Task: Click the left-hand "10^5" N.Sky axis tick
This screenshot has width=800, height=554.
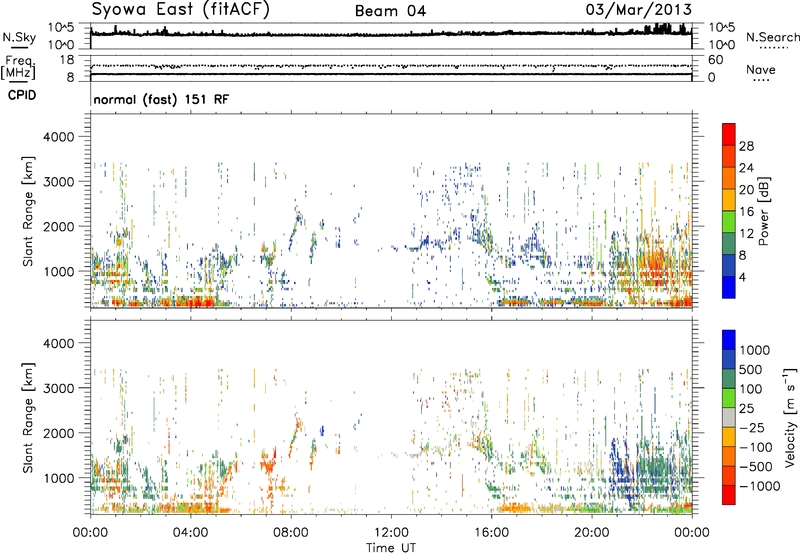Action: coord(61,27)
